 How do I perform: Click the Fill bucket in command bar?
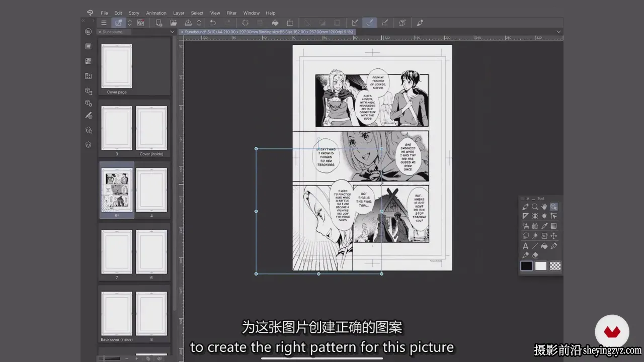click(275, 23)
